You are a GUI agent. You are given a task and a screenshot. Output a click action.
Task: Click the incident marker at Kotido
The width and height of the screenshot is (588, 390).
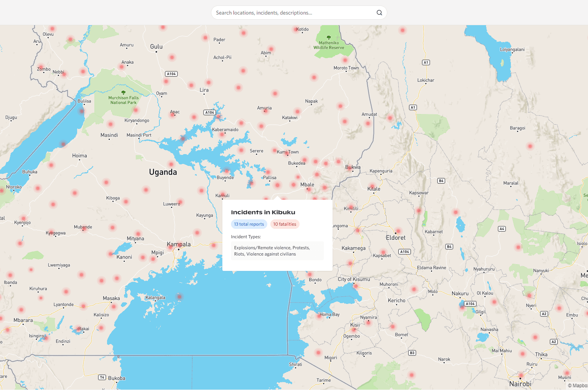(x=296, y=29)
